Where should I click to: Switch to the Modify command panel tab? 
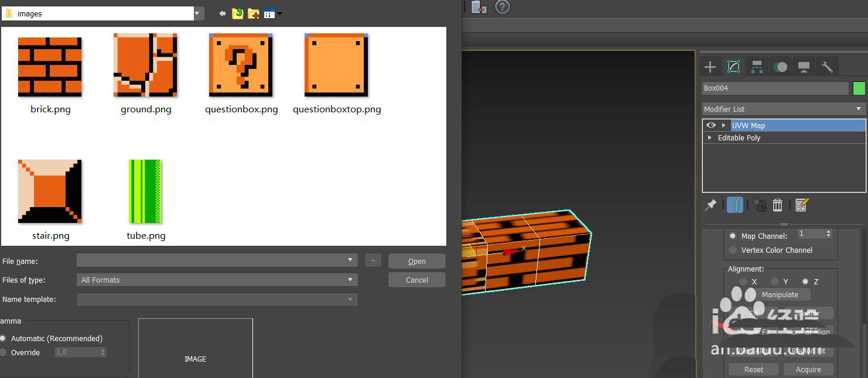tap(733, 67)
